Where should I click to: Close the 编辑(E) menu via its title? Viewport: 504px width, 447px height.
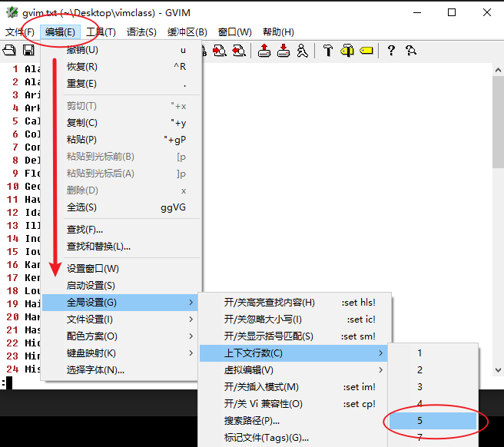60,32
